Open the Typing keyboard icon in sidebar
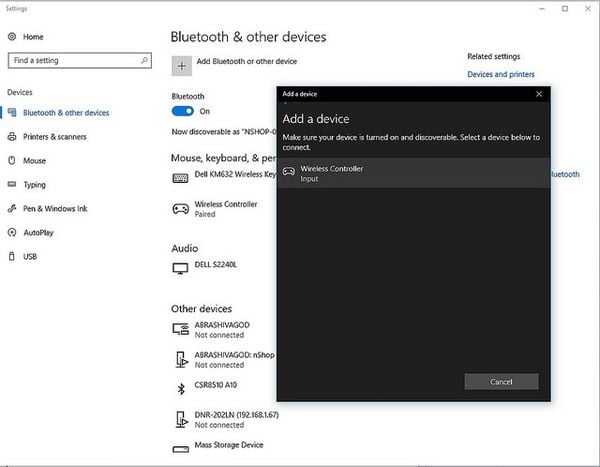Screen dimensions: 600x467 point(12,184)
